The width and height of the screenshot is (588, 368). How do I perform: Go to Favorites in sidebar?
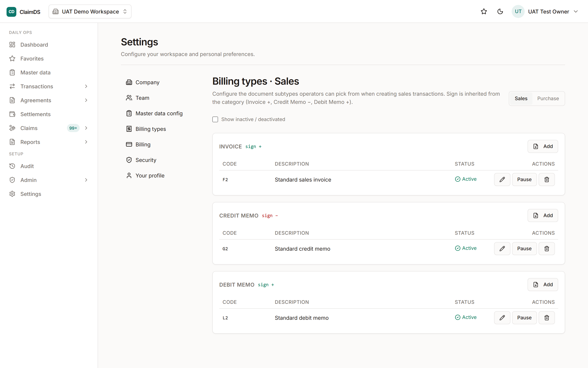49,59
